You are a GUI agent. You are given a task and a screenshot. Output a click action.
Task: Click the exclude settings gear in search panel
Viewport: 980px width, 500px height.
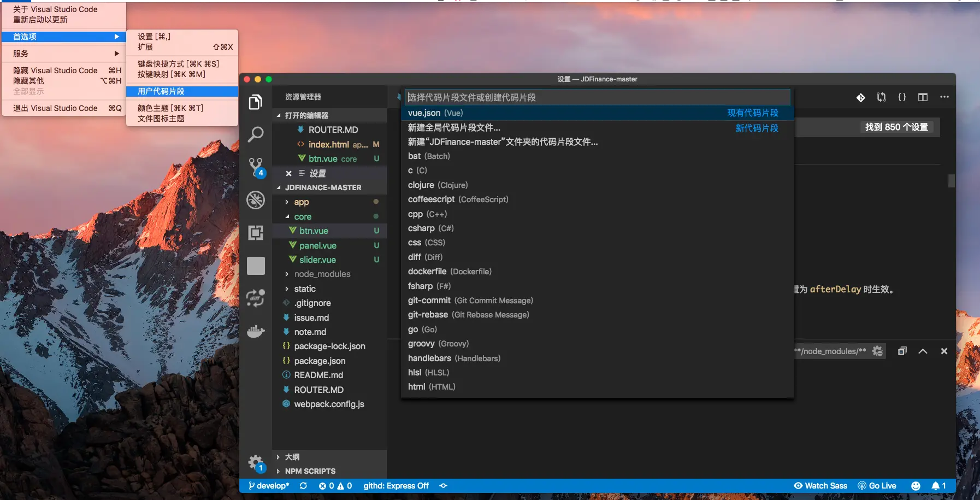point(877,351)
